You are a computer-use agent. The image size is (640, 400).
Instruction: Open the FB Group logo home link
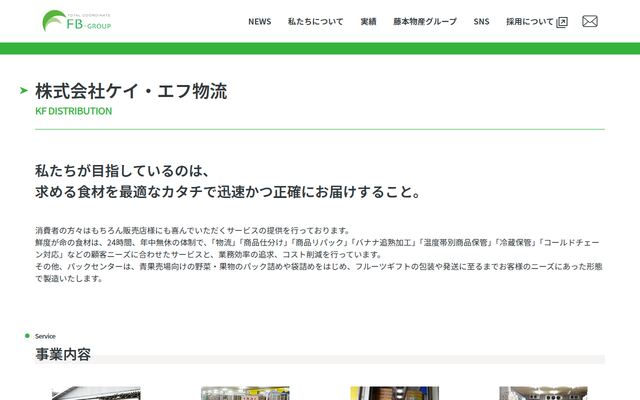[x=77, y=21]
